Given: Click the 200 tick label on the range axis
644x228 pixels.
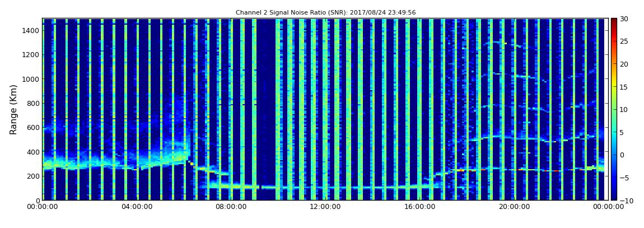Looking at the screenshot, I should [x=32, y=176].
